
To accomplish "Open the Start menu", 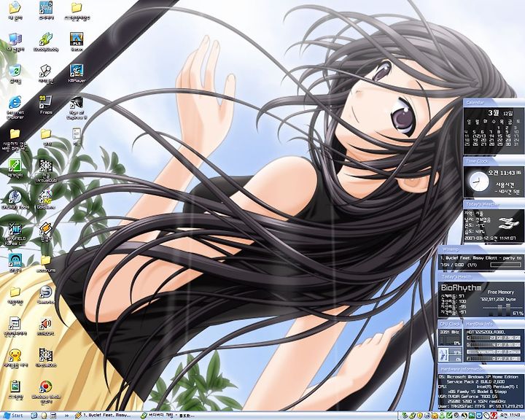I will tap(13, 416).
